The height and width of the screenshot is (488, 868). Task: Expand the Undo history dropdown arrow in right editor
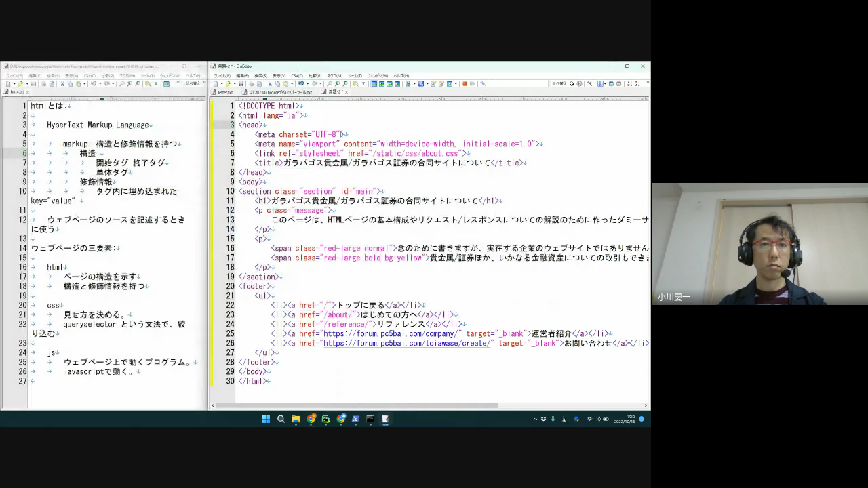point(307,84)
